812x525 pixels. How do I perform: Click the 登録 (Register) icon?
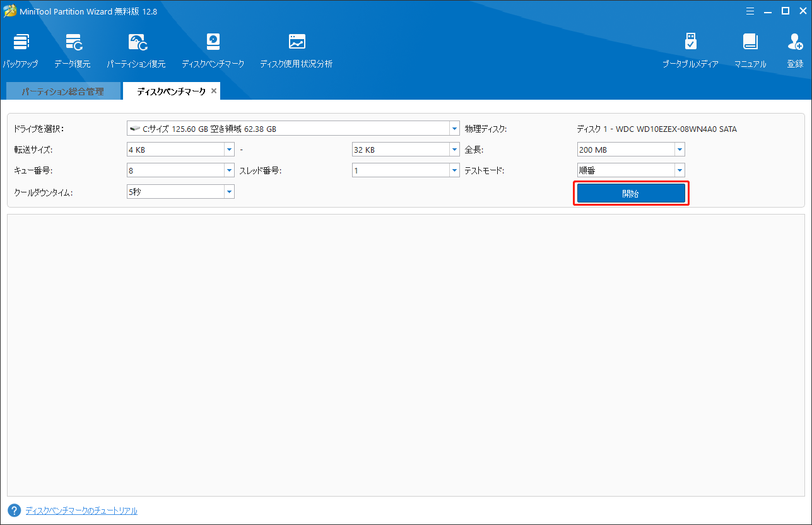click(x=795, y=50)
